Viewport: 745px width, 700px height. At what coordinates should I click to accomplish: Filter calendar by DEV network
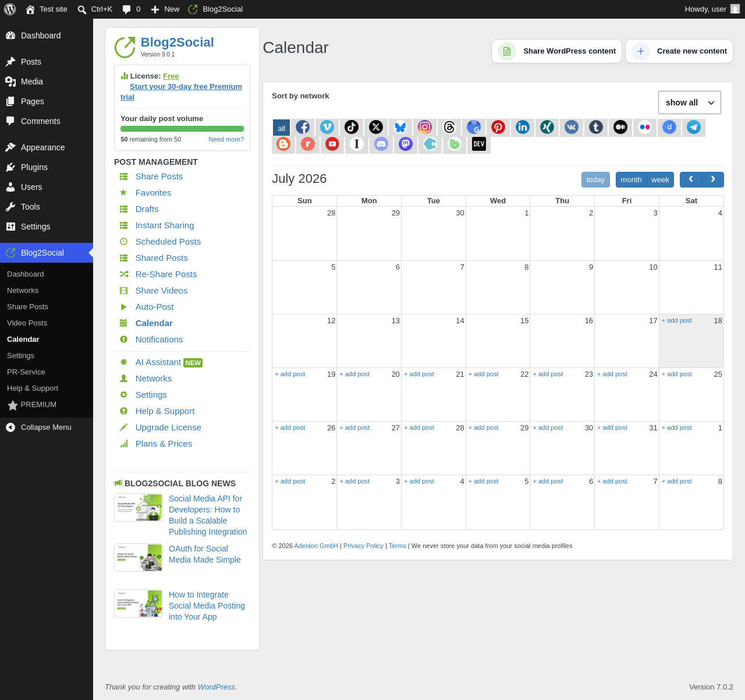[479, 144]
